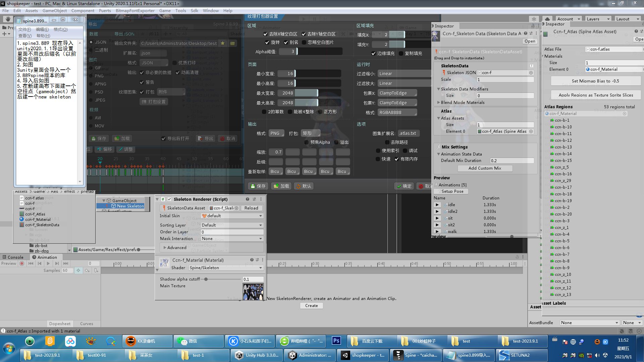Image resolution: width=644 pixels, height=362 pixels.
Task: Open Skeleton Renderer component more options menu
Action: point(261,199)
